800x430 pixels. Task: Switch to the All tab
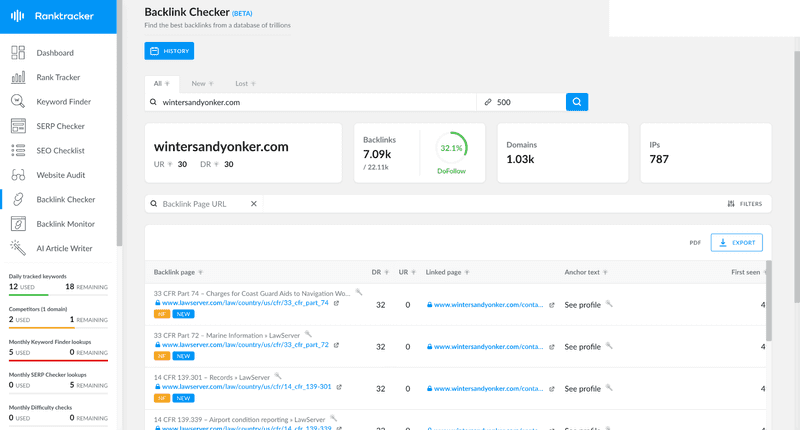click(162, 84)
